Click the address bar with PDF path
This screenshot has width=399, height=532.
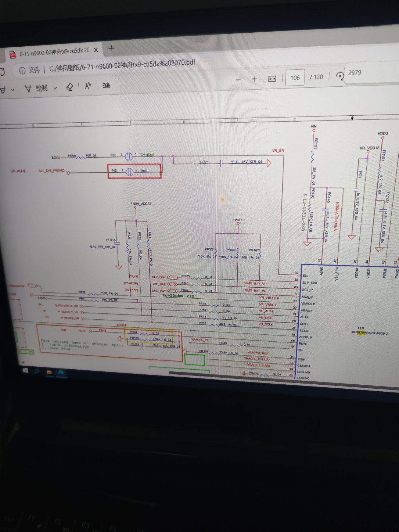click(121, 65)
